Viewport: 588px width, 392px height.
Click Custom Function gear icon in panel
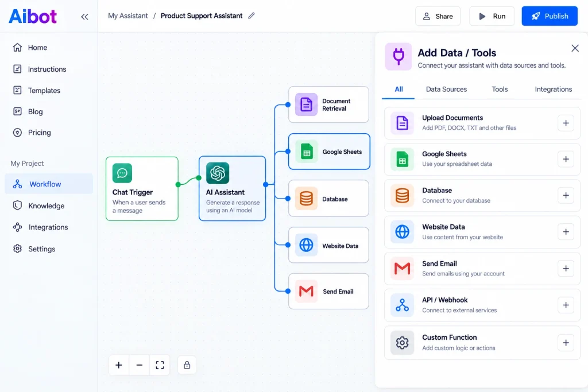click(x=402, y=343)
